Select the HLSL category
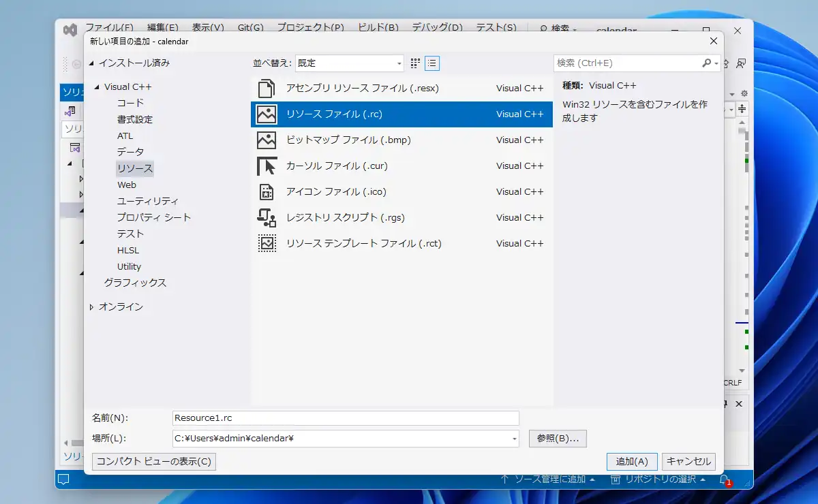The width and height of the screenshot is (818, 504). click(128, 250)
